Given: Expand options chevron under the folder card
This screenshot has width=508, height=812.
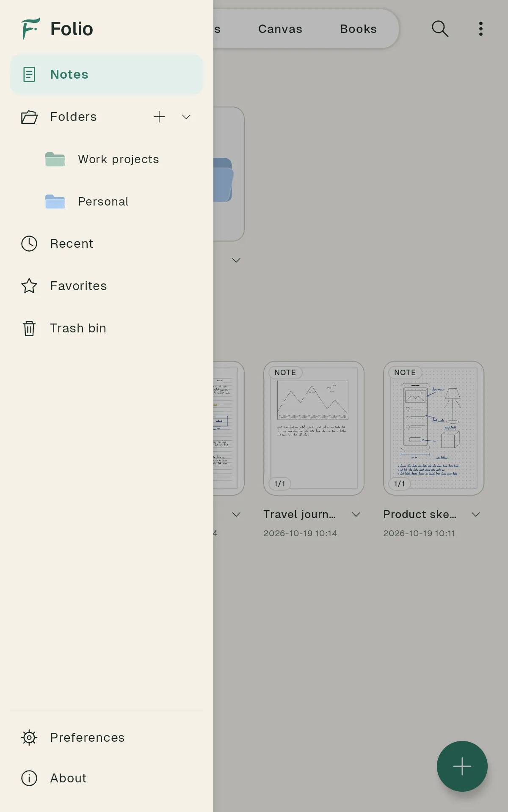Looking at the screenshot, I should click(236, 260).
